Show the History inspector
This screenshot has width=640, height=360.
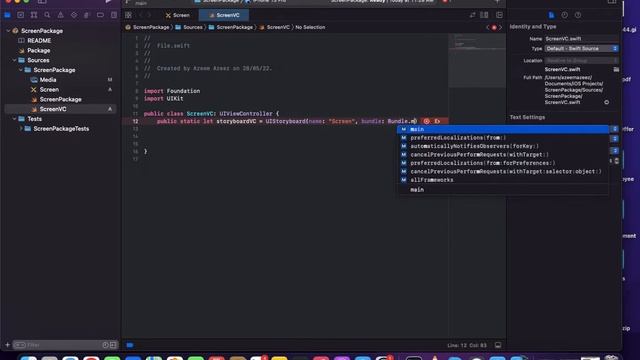pyautogui.click(x=564, y=15)
